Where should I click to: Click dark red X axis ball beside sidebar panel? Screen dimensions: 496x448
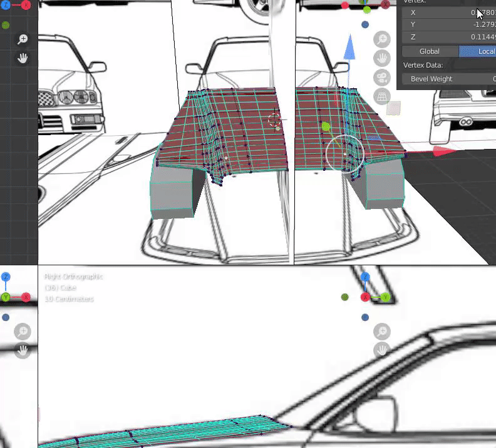pos(385,4)
